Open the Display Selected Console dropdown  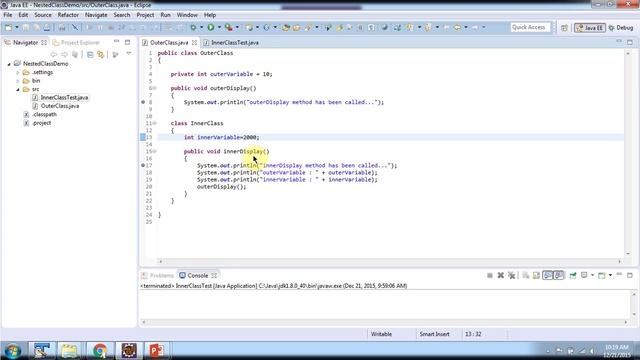coord(592,276)
